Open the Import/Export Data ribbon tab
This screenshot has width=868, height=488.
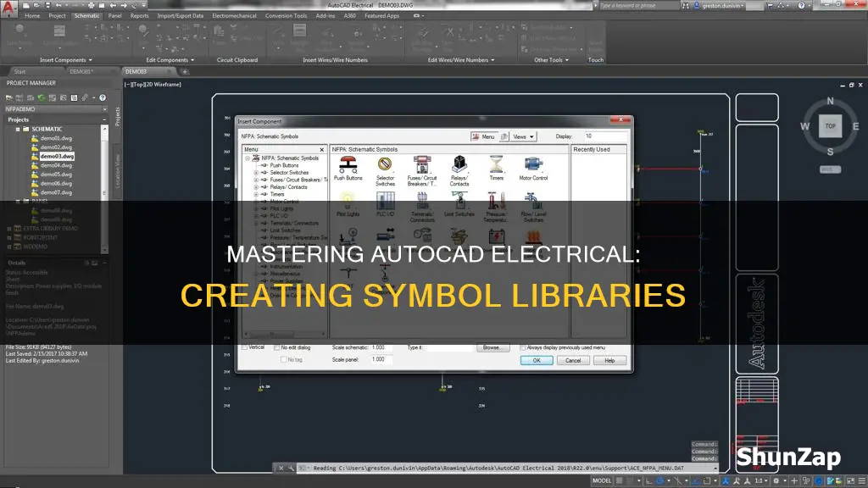pyautogui.click(x=181, y=16)
